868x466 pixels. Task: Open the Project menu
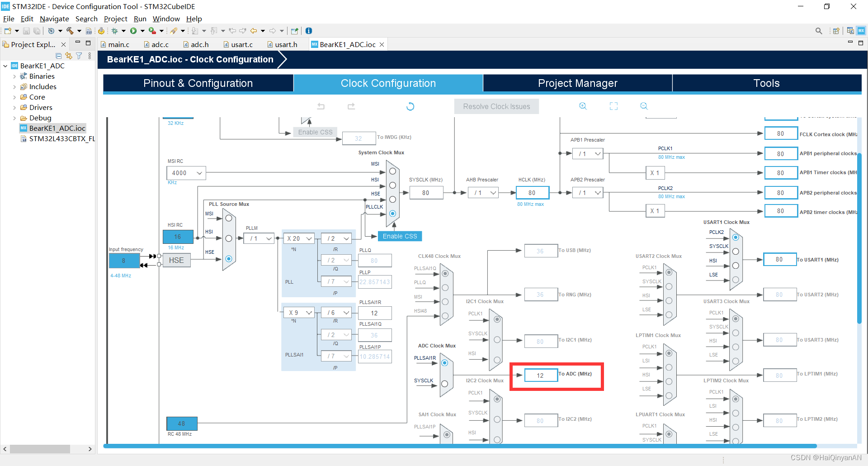[x=115, y=19]
